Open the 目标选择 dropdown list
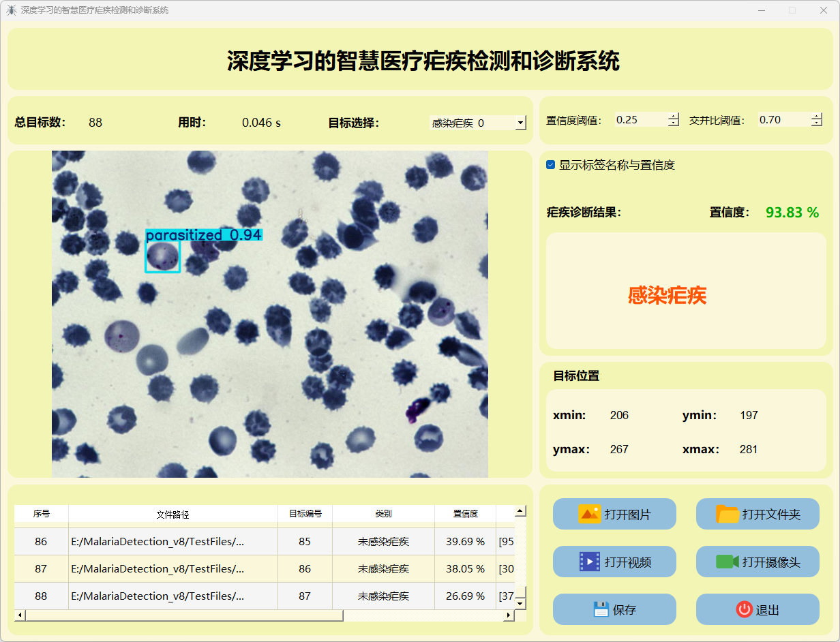 (521, 123)
